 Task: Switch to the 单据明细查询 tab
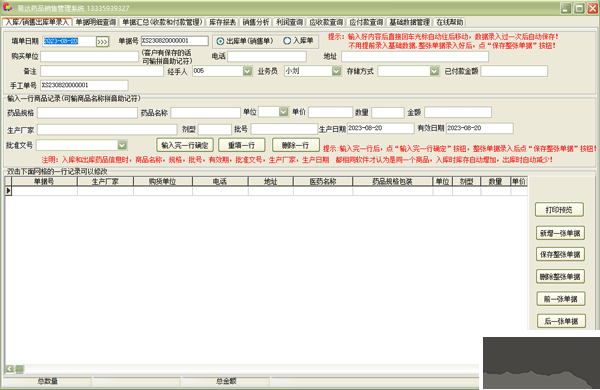click(x=95, y=22)
